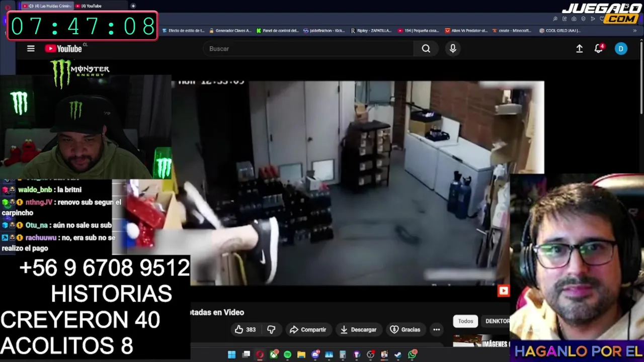Viewport: 644px width, 362px height.
Task: Open the "Alien Vs Predator-al..." bookmark
Action: coord(466,31)
